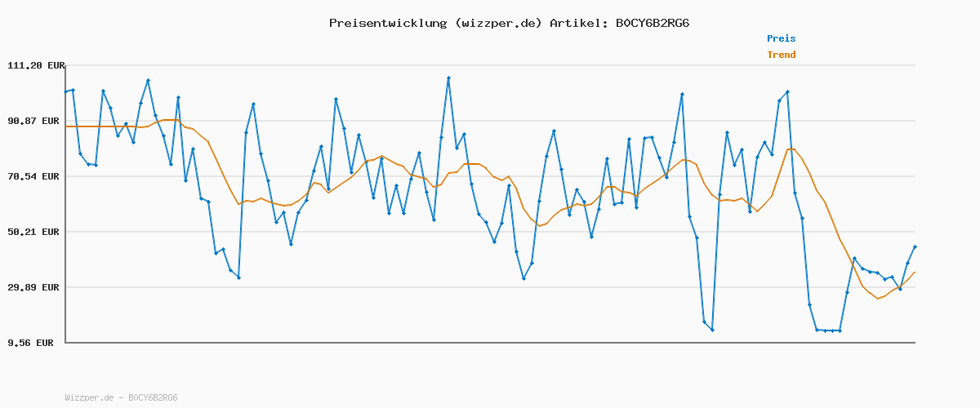Toggle the blue Preis legend entry

(781, 38)
